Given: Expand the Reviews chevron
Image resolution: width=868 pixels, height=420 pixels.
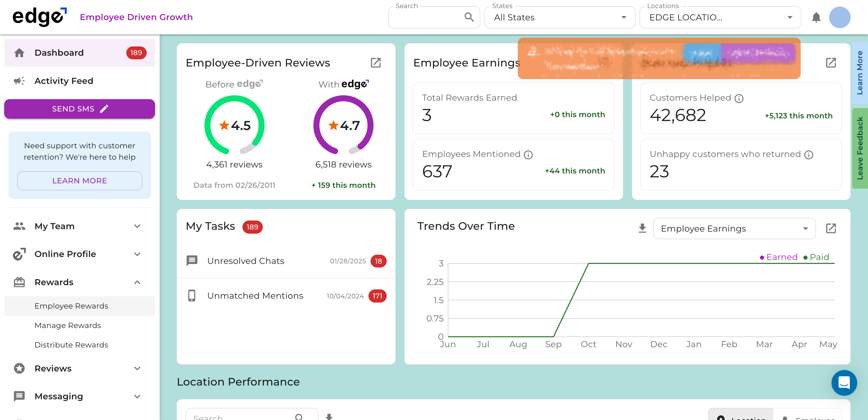Looking at the screenshot, I should [x=137, y=368].
